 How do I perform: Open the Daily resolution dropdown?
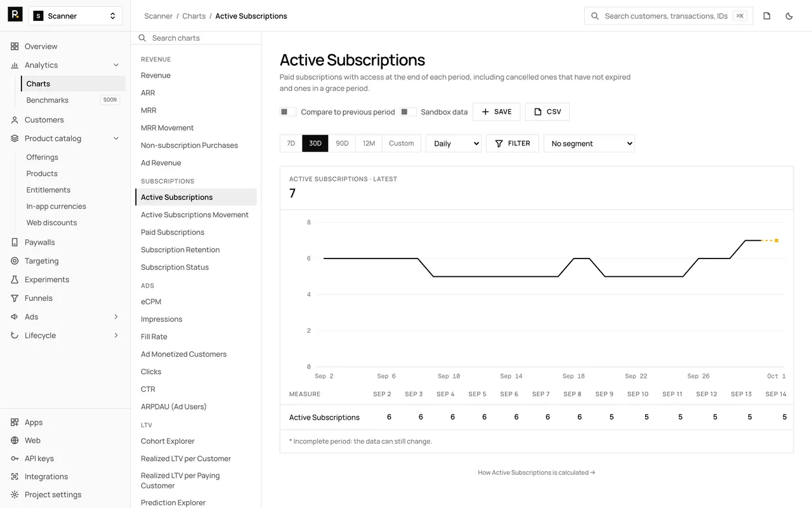coord(454,144)
